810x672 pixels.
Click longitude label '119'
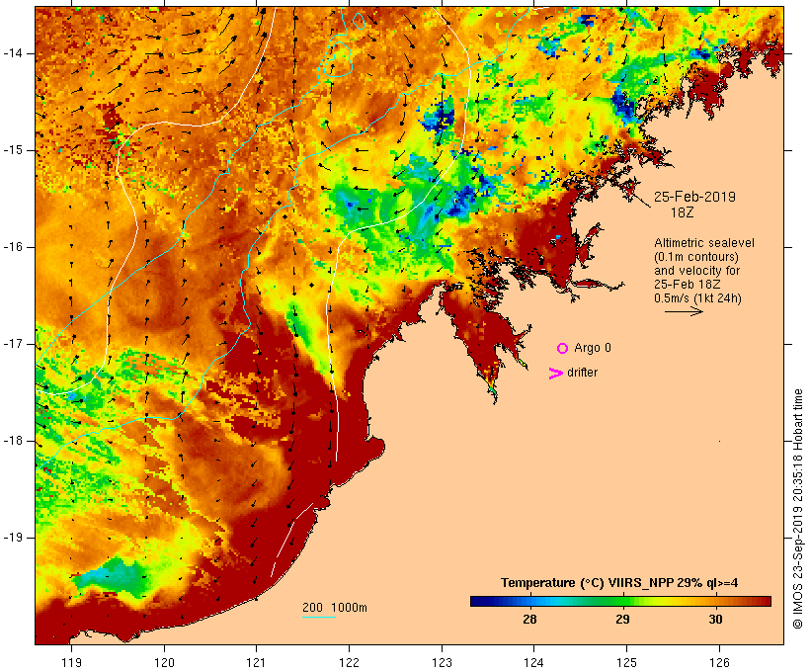[71, 662]
